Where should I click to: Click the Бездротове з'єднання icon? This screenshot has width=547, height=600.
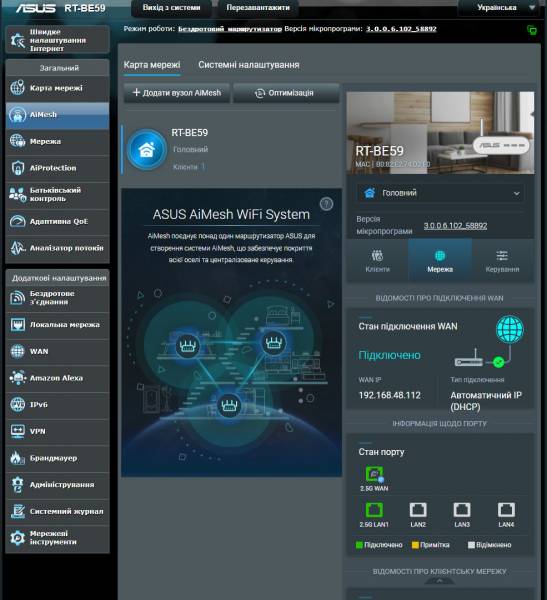point(17,298)
